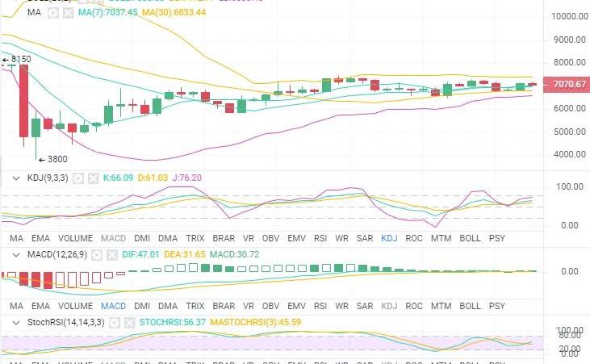Image resolution: width=590 pixels, height=364 pixels.
Task: Select RSI in the row below MACD chart
Action: point(320,306)
